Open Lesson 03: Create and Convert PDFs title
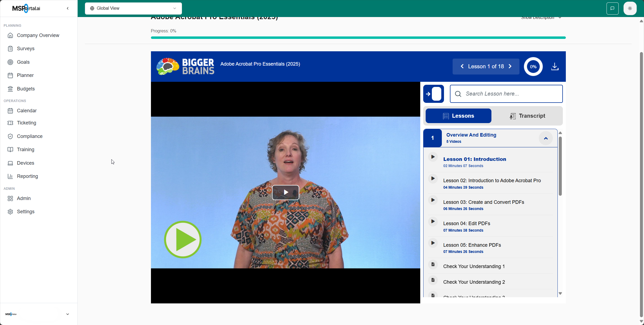 tap(484, 202)
